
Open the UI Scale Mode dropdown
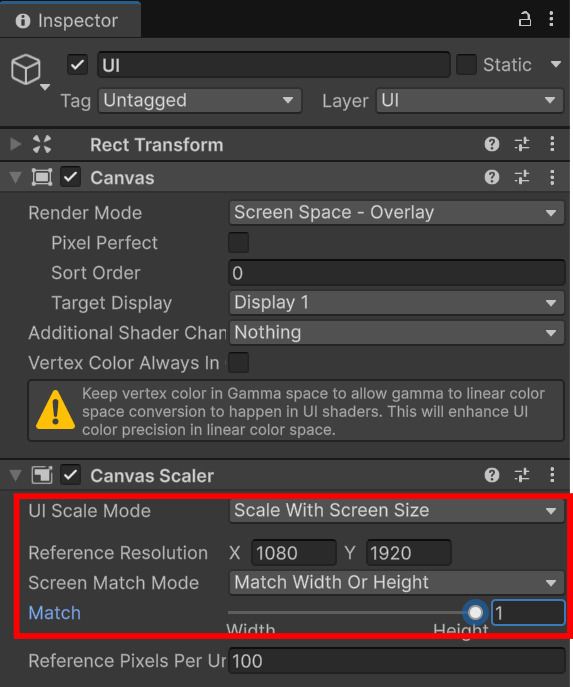tap(396, 511)
